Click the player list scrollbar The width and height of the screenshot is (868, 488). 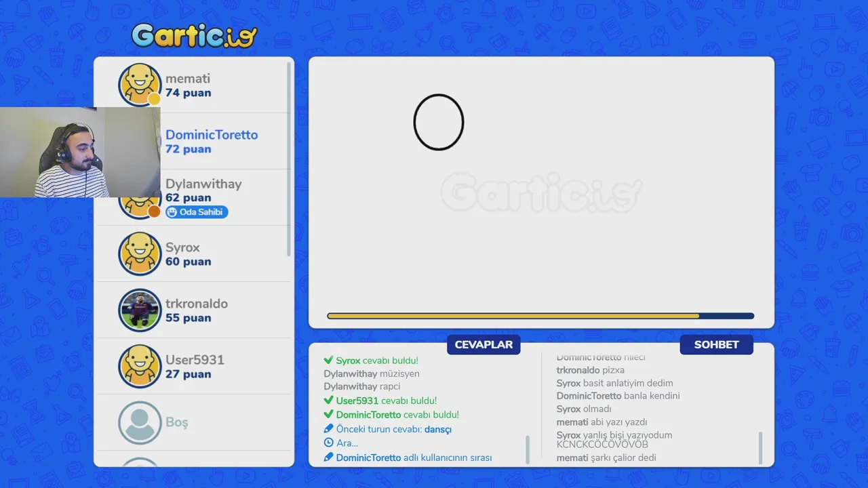[289, 159]
